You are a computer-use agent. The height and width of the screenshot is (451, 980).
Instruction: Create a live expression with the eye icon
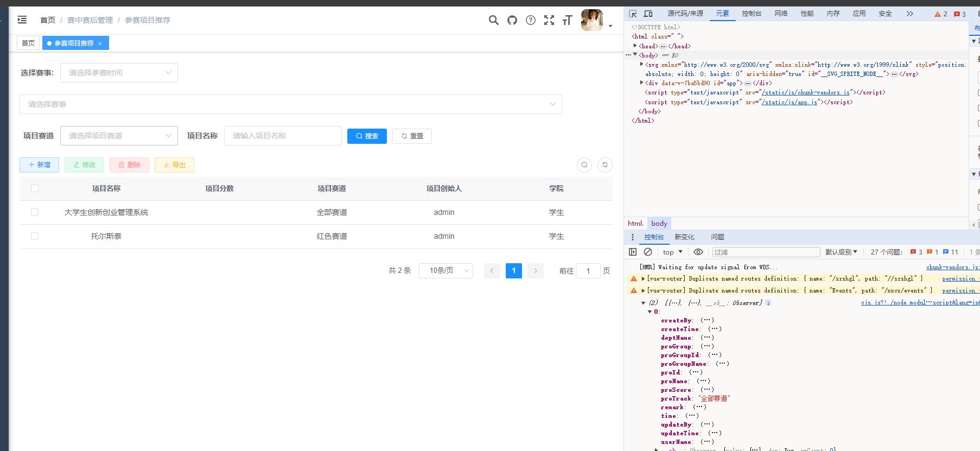pyautogui.click(x=698, y=252)
